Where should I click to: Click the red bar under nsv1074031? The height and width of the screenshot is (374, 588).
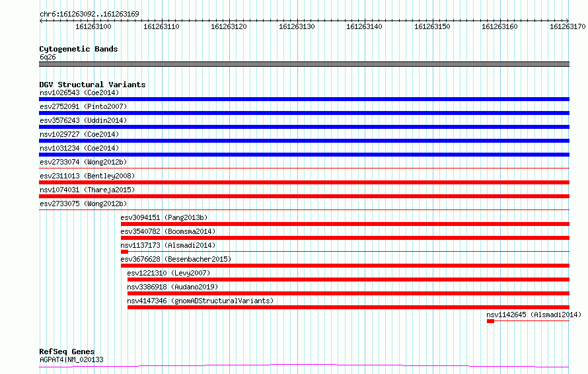(304, 196)
